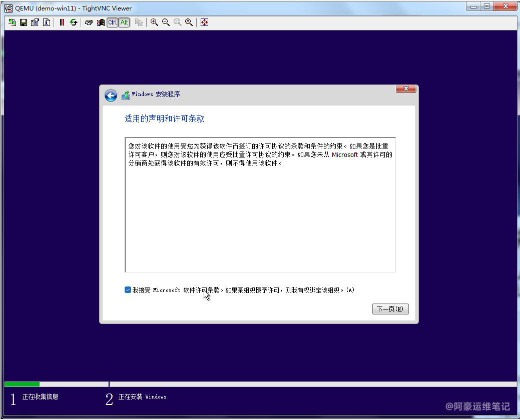Toggle the Ctrl key button

(x=113, y=22)
